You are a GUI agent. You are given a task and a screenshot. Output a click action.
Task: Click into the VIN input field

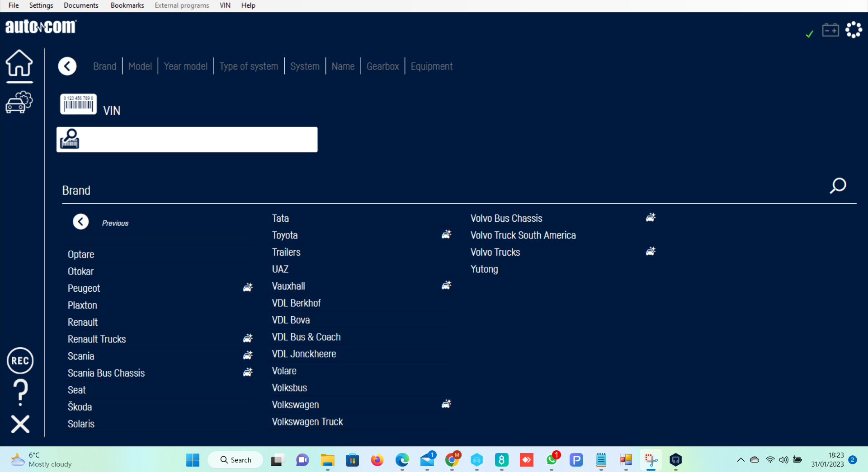tap(187, 140)
